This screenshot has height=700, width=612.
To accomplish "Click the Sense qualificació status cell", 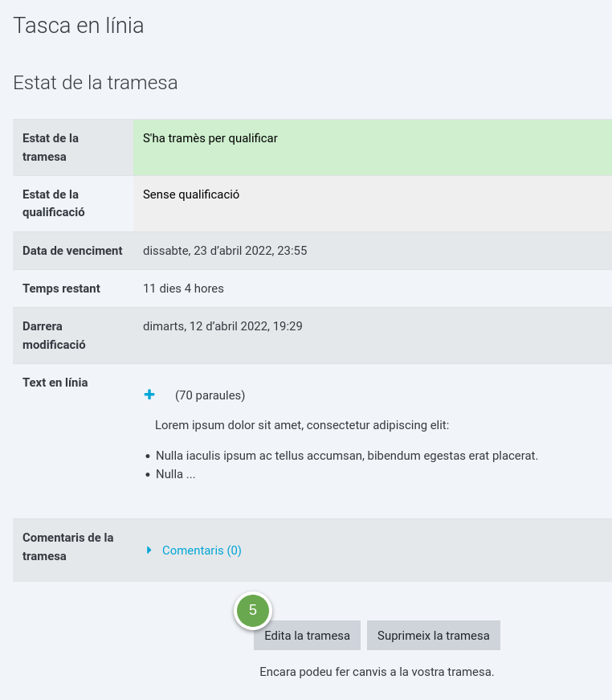I will click(373, 203).
